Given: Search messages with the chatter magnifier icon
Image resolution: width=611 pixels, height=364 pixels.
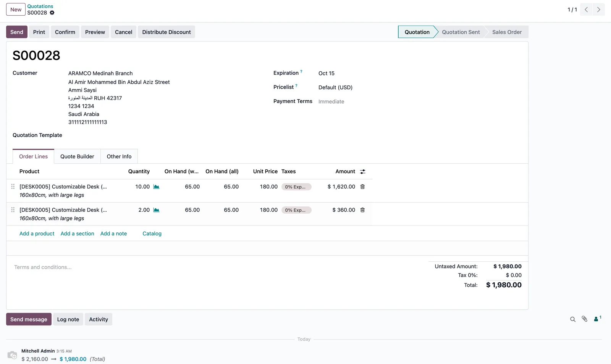Looking at the screenshot, I should coord(572,319).
